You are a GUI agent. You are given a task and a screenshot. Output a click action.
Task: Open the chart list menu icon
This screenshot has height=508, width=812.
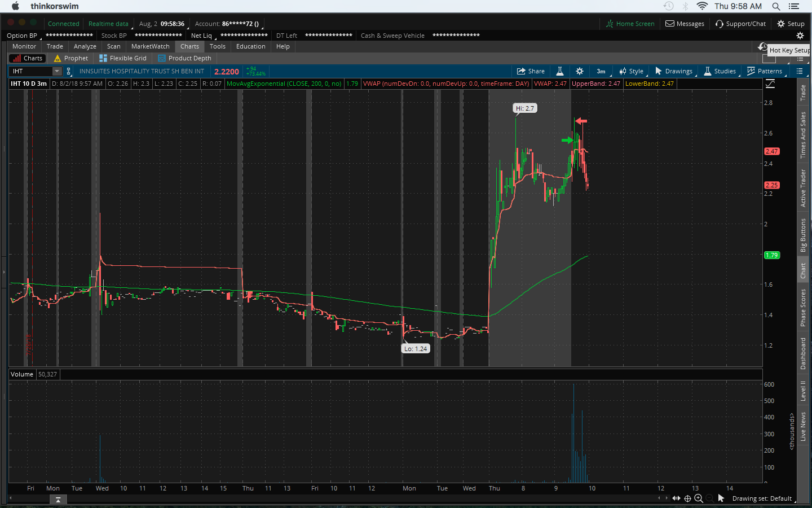[799, 71]
